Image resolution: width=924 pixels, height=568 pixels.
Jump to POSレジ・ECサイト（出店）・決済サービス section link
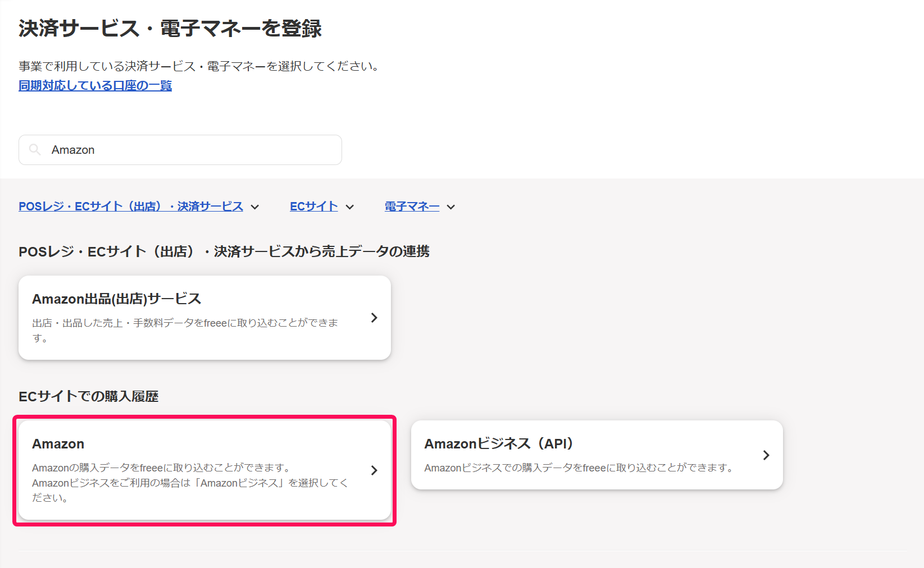coord(131,207)
